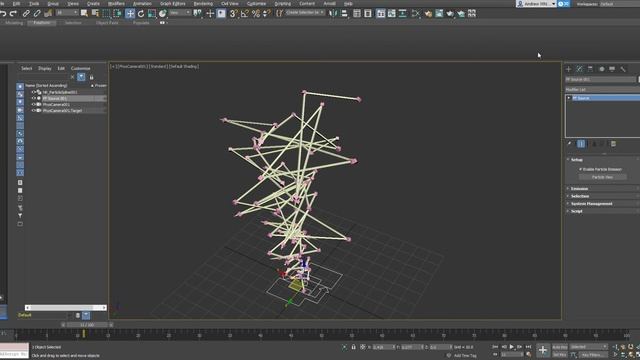
Task: Open the Modifier List dropdown
Action: click(602, 89)
